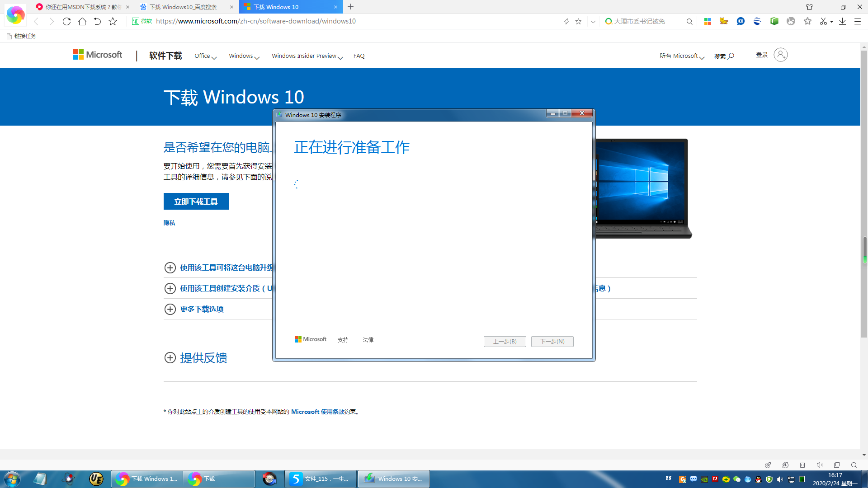
Task: Switch to Windows 10 安装程序 taskbar button
Action: pos(394,479)
